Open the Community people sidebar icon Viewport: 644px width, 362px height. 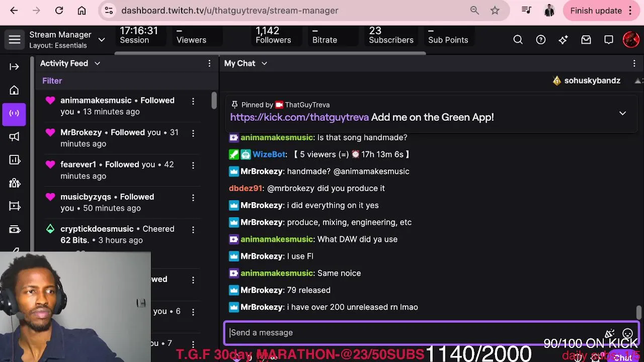click(14, 183)
